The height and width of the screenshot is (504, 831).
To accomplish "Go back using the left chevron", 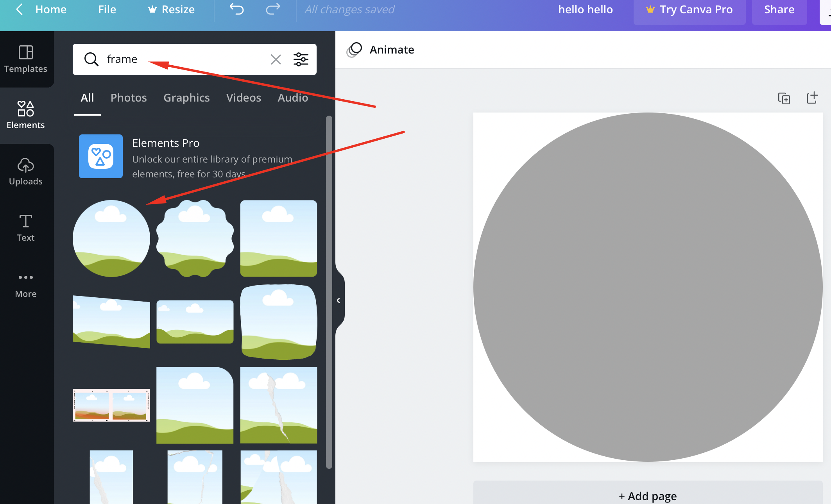I will pos(20,9).
